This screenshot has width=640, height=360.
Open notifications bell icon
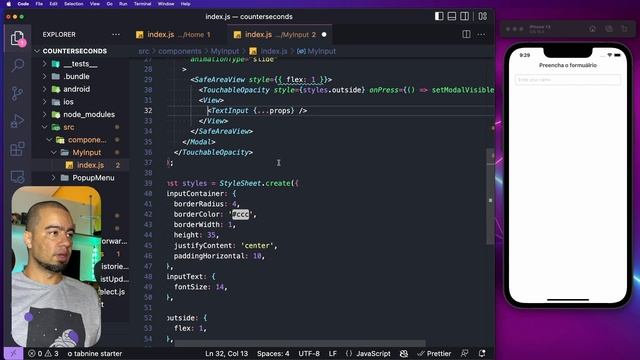(x=482, y=353)
